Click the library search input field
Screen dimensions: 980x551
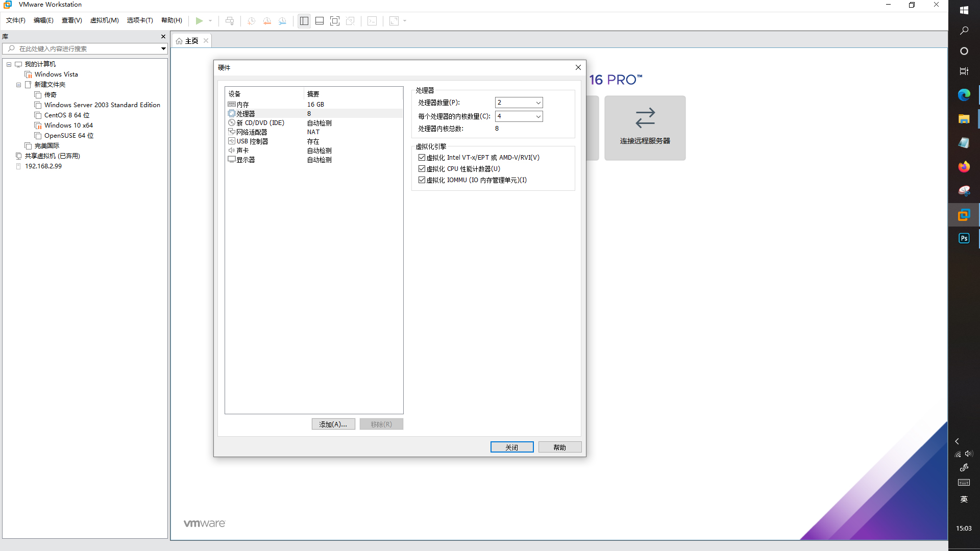coord(82,49)
